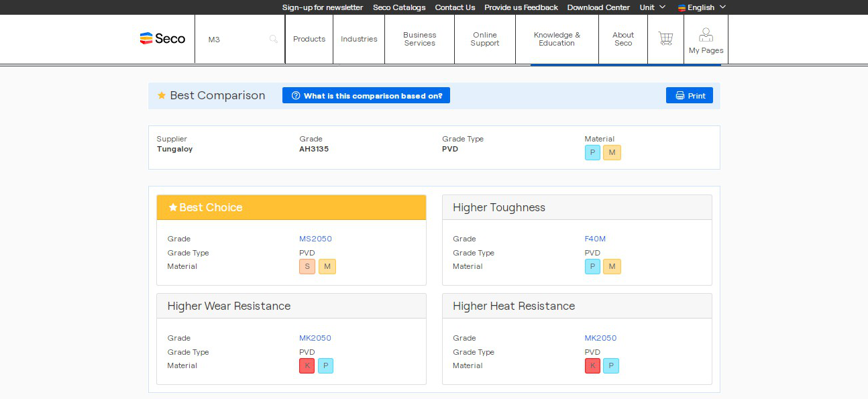Viewport: 868px width, 399px height.
Task: Open MK2050 link under Higher Heat Resistance
Action: pos(600,338)
